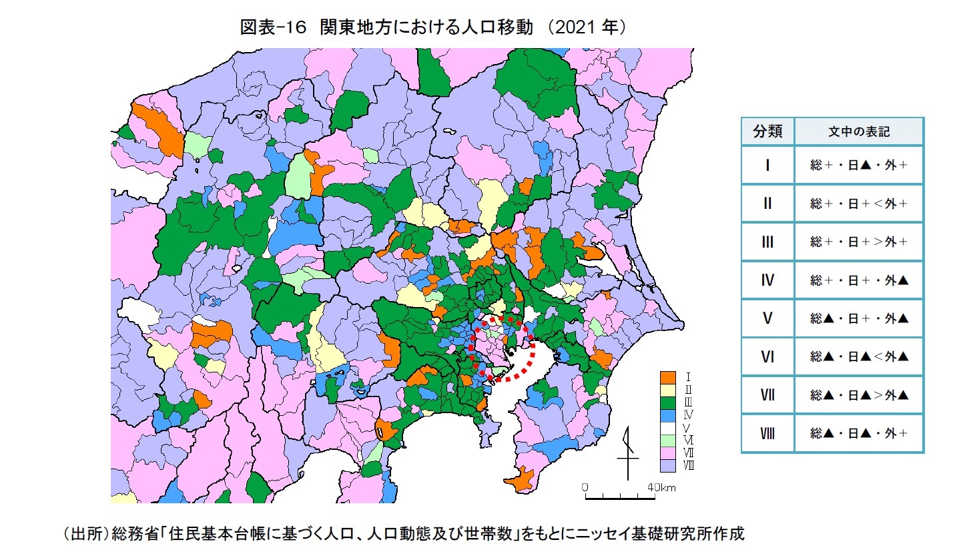Click the Ⅱ label beside the map legend

pos(688,389)
